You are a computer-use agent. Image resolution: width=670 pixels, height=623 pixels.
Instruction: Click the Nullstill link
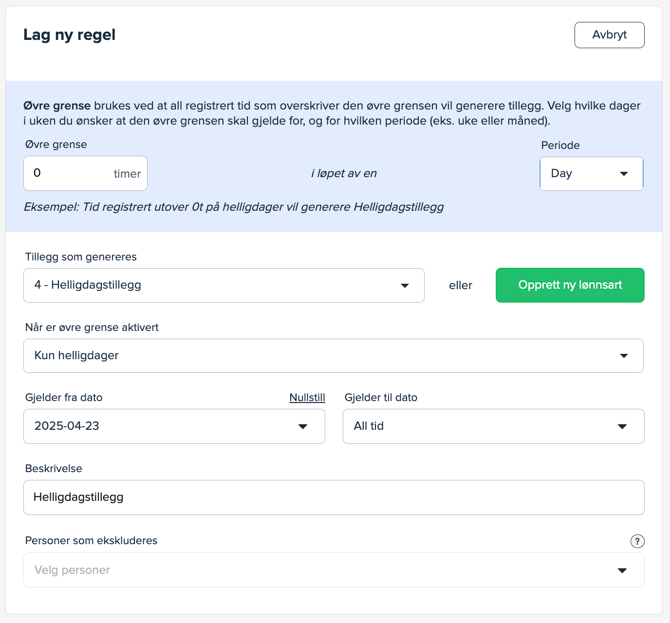[x=307, y=397]
